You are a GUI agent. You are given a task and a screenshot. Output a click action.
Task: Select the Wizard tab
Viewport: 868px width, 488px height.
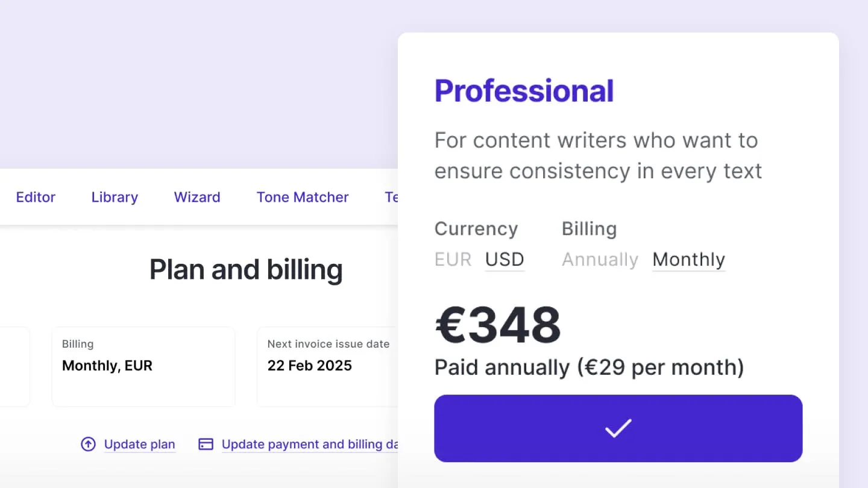coord(197,197)
